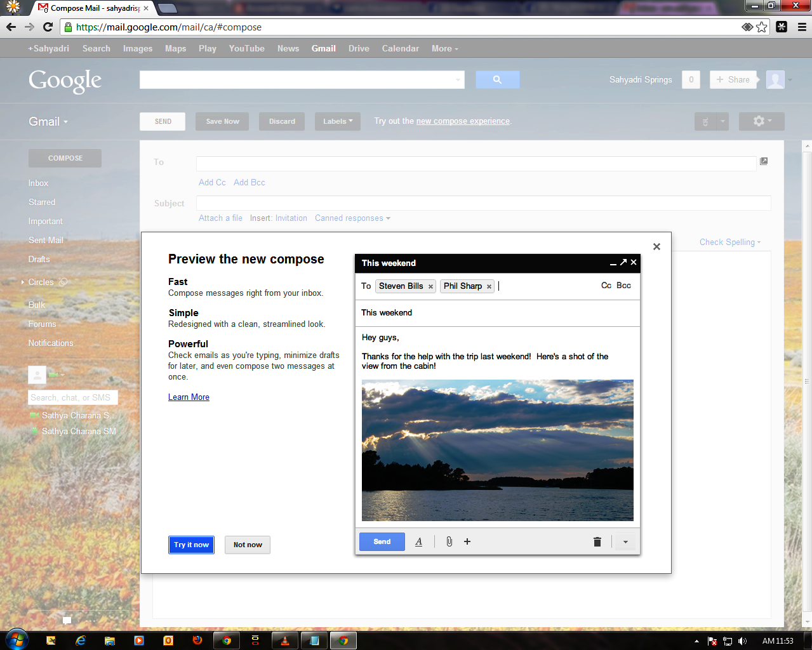Bookmark this page with the star icon
The image size is (812, 650).
click(762, 27)
